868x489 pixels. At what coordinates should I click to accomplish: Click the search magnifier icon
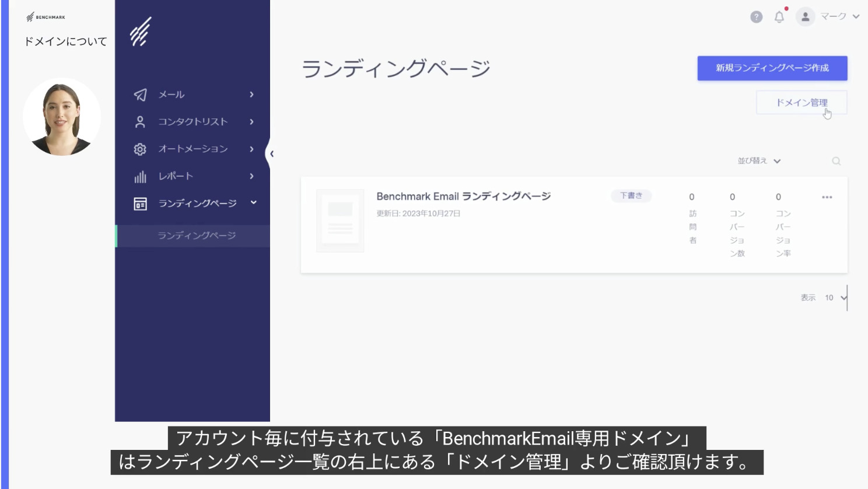point(836,161)
